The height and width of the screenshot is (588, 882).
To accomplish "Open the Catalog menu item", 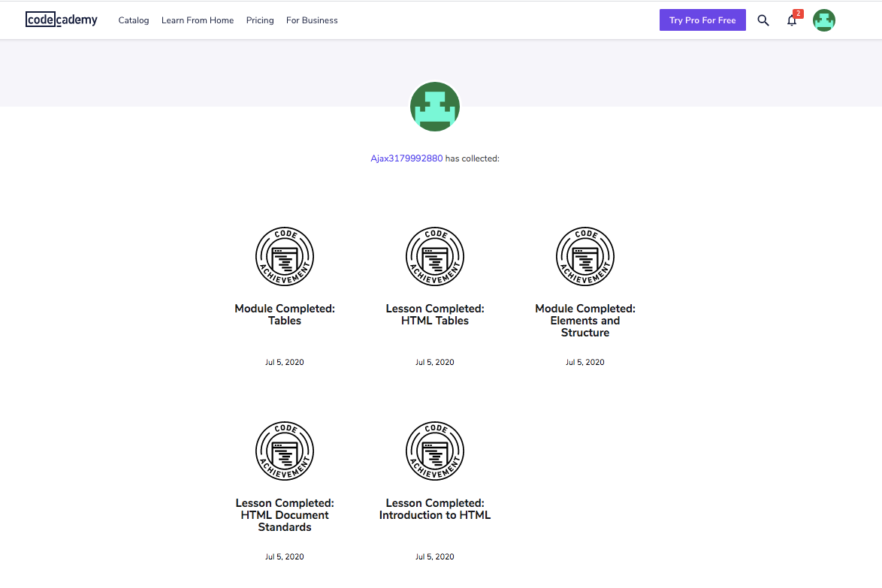I will tap(134, 20).
